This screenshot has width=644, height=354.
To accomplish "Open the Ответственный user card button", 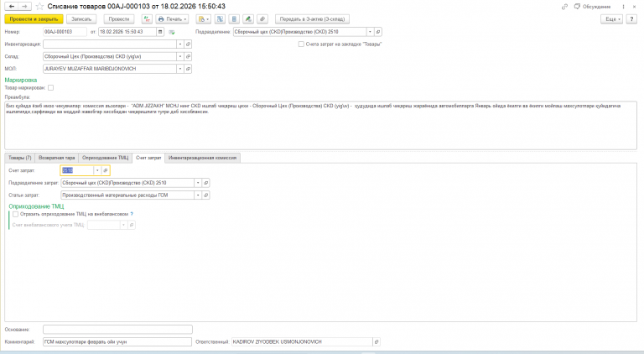I will pos(377,341).
